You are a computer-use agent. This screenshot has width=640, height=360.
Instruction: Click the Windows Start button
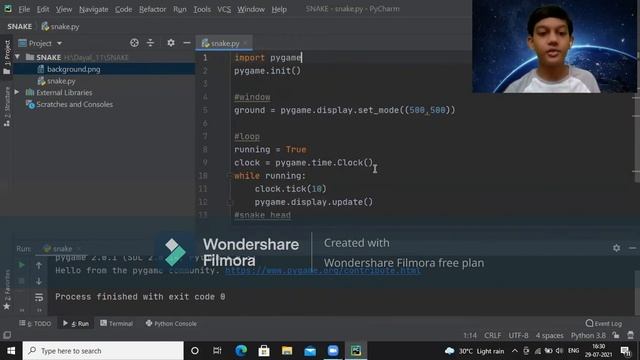(x=11, y=351)
